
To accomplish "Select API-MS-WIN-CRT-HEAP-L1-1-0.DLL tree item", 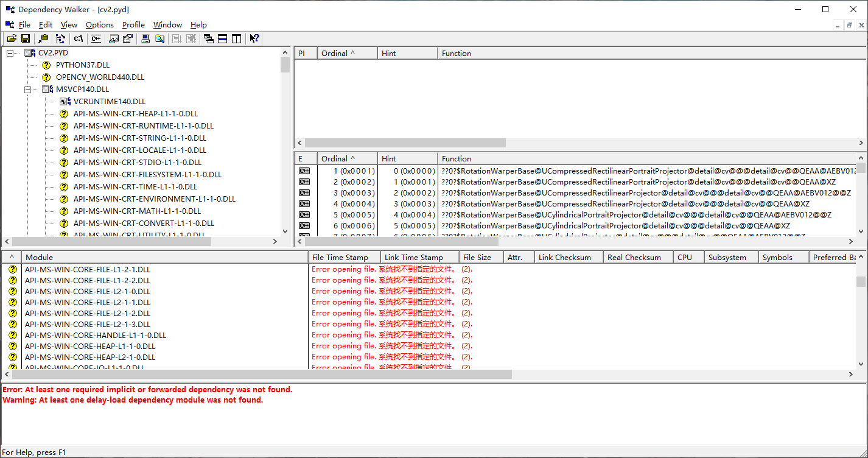I will tap(136, 113).
